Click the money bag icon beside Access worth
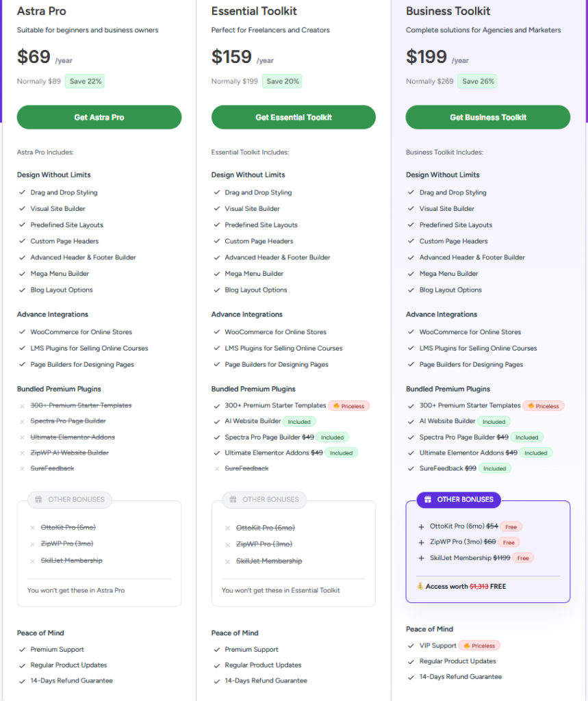Image resolution: width=588 pixels, height=701 pixels. tap(420, 587)
